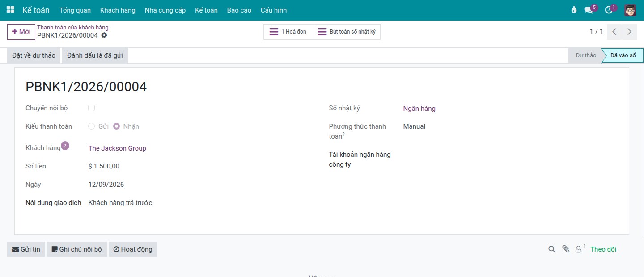Click Đánh dấu là đã gửi button
Viewport: 644px width, 277px height.
[x=95, y=55]
